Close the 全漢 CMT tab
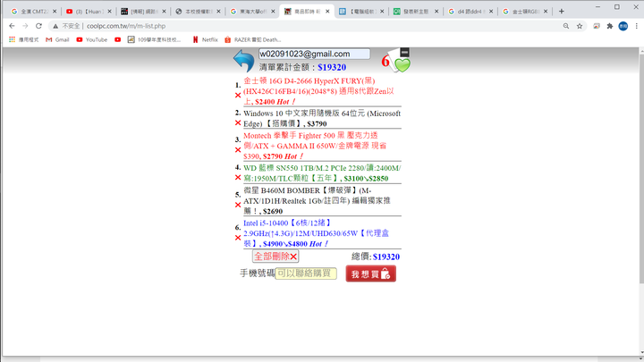Screen dimensions: 644x362 [x=55, y=12]
